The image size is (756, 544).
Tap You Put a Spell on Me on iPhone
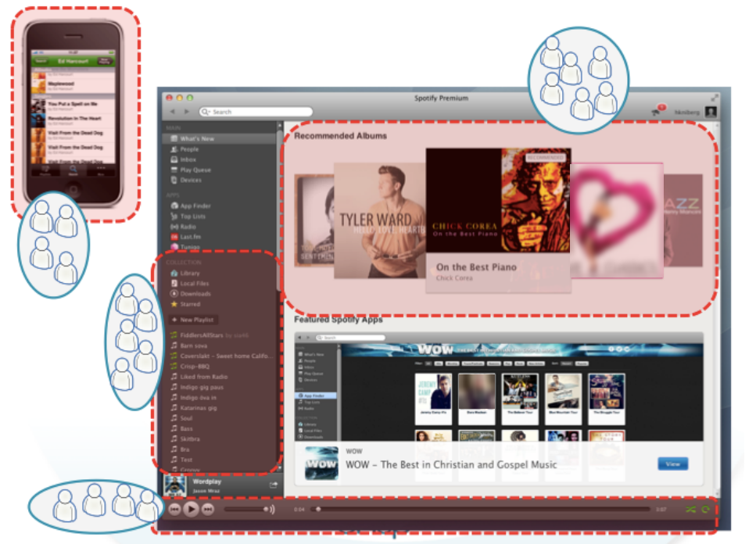(x=73, y=105)
